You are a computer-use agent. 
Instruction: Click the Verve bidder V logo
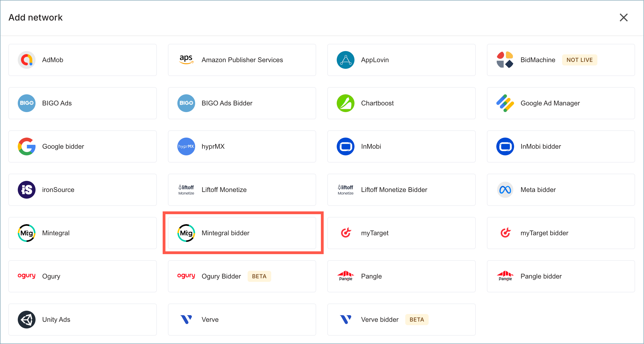point(346,319)
